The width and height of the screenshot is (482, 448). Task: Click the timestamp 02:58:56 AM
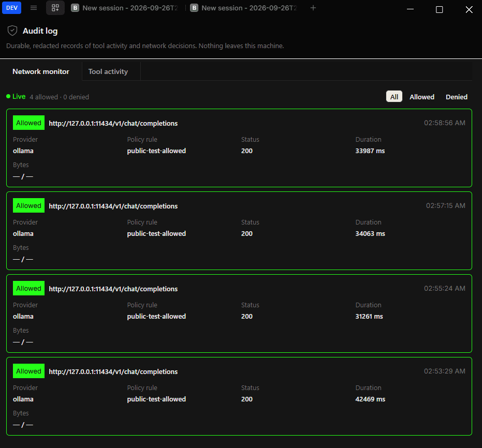pyautogui.click(x=445, y=123)
